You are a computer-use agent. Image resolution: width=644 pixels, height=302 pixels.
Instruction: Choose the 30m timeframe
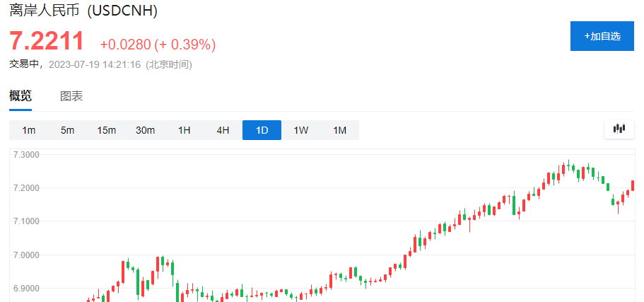pos(146,130)
